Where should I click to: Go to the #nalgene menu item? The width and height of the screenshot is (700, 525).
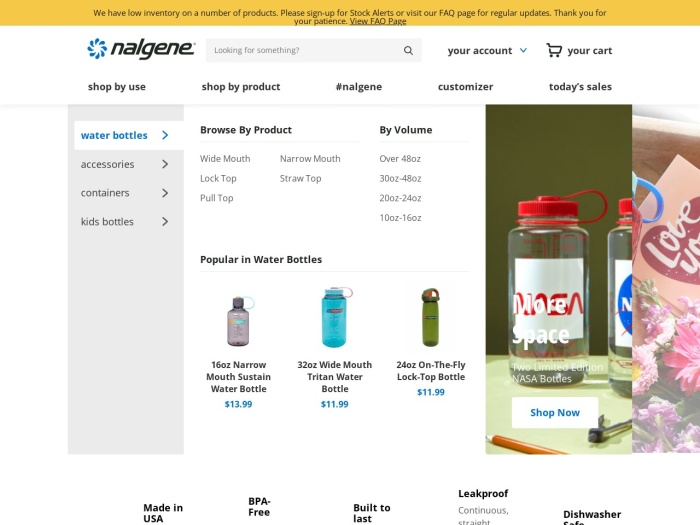(359, 87)
